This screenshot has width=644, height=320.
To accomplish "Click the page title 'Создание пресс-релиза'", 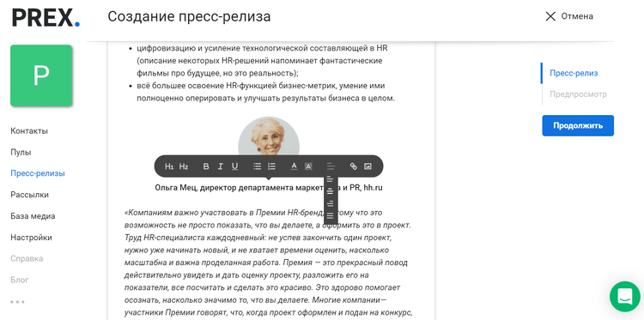I will (x=189, y=17).
